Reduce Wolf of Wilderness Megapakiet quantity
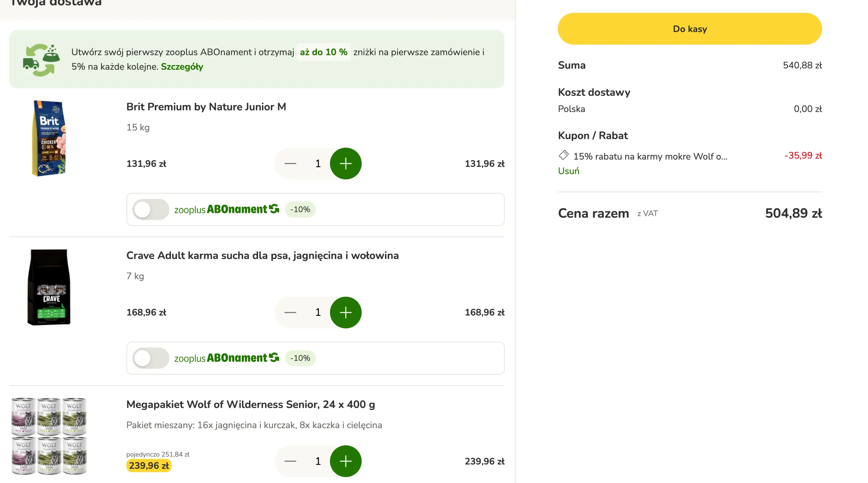Screen dimensions: 868x483 (290, 461)
